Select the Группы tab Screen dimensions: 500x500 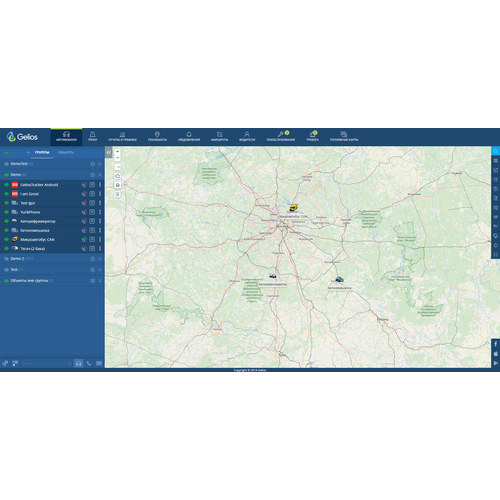[x=42, y=153]
